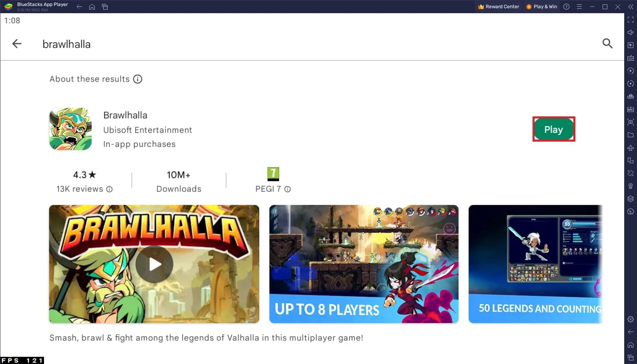Open info icon beside 13K reviews
Screen dimensions: 637x364
point(109,189)
